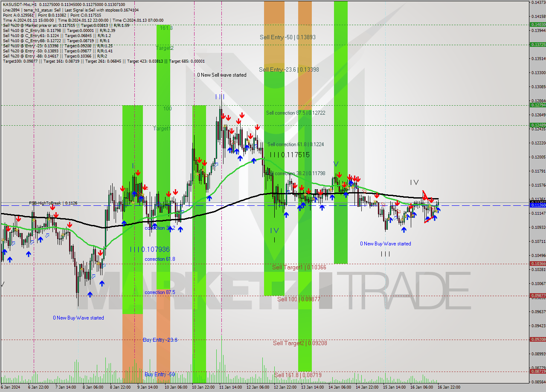Image resolution: width=546 pixels, height=392 pixels.
Task: Click the '16 Jan 22:00' time label
Action: tap(449, 387)
